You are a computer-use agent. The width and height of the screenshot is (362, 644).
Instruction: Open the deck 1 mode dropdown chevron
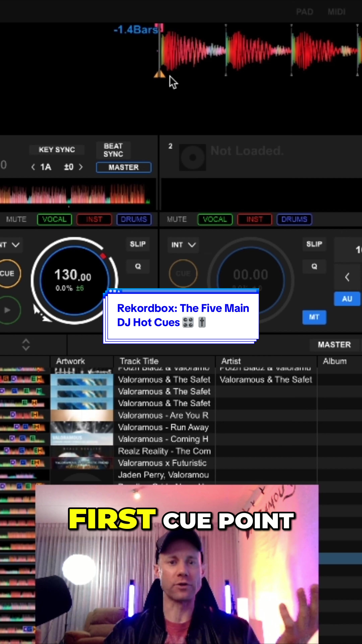point(15,245)
